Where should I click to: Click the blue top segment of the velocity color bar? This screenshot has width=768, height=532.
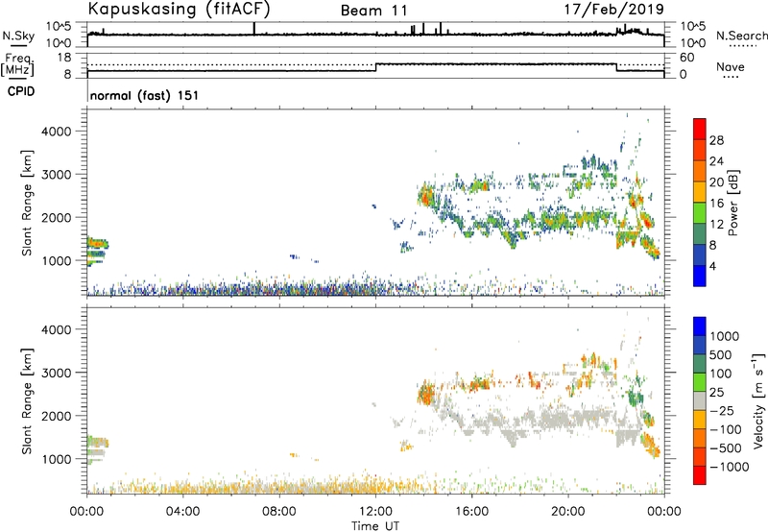coord(700,326)
